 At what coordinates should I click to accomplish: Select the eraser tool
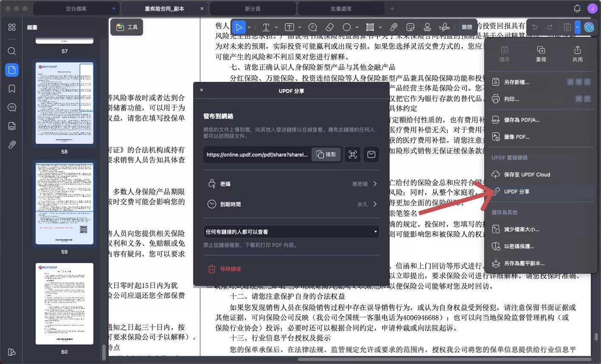[330, 28]
